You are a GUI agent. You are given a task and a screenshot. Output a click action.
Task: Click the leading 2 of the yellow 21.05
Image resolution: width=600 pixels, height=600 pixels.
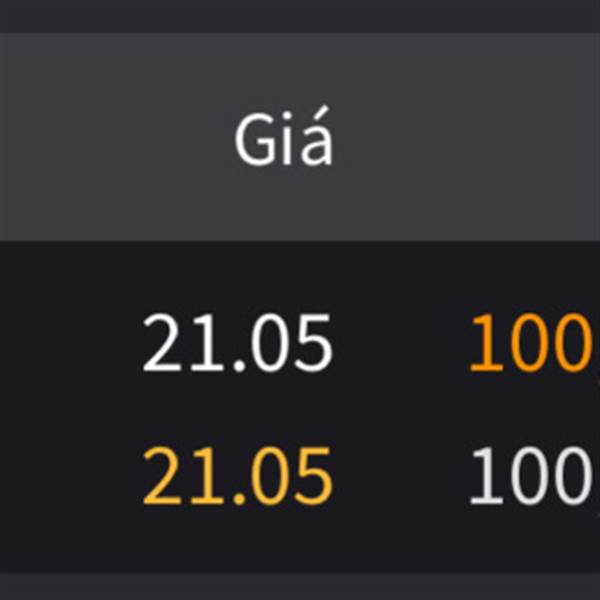coord(161,476)
